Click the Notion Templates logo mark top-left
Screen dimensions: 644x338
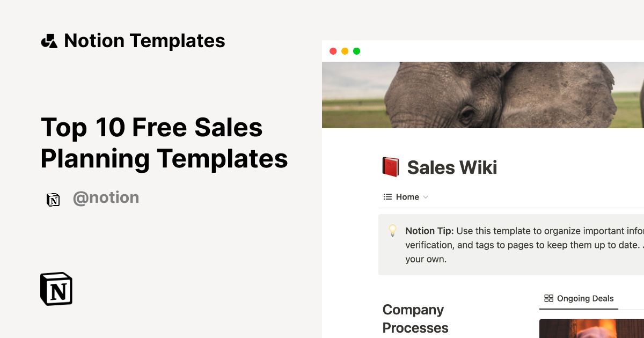pyautogui.click(x=49, y=40)
